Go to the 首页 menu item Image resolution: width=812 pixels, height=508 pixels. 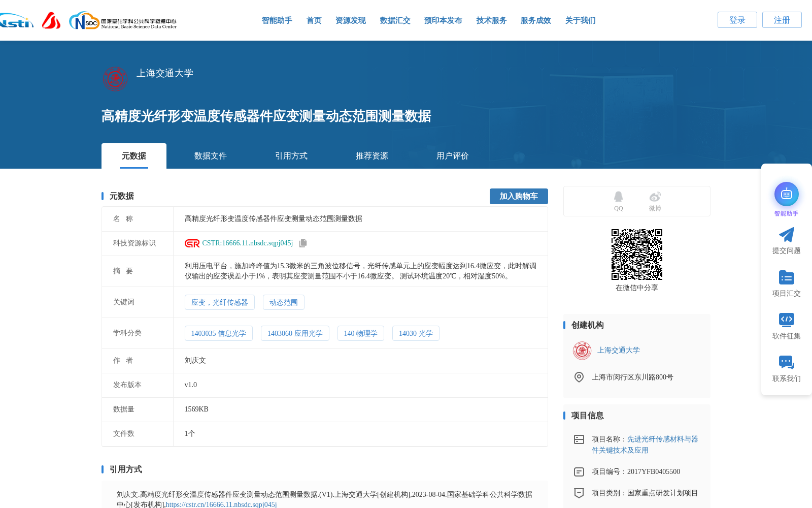tap(314, 20)
